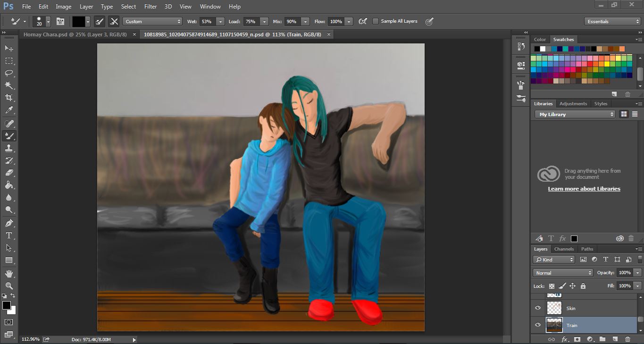This screenshot has height=344, width=644.
Task: Select the Dodge tool
Action: 9,210
